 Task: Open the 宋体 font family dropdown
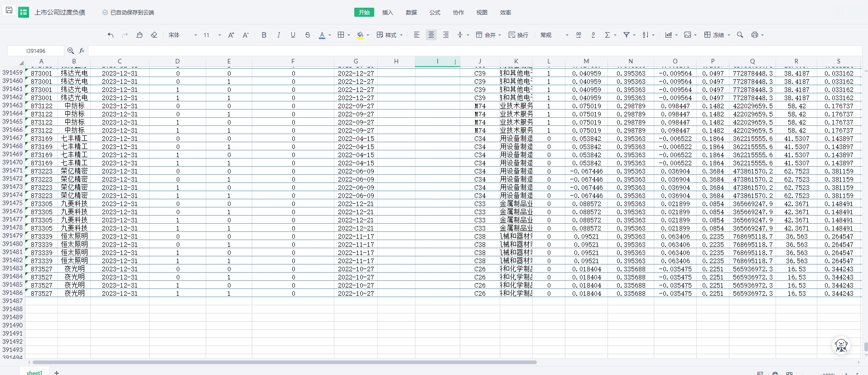[x=183, y=35]
